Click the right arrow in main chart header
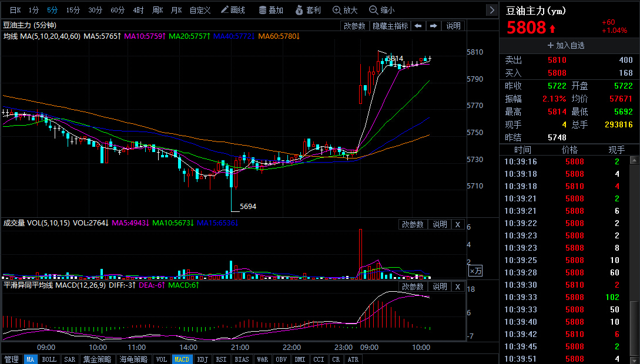The image size is (640, 364). 433,26
